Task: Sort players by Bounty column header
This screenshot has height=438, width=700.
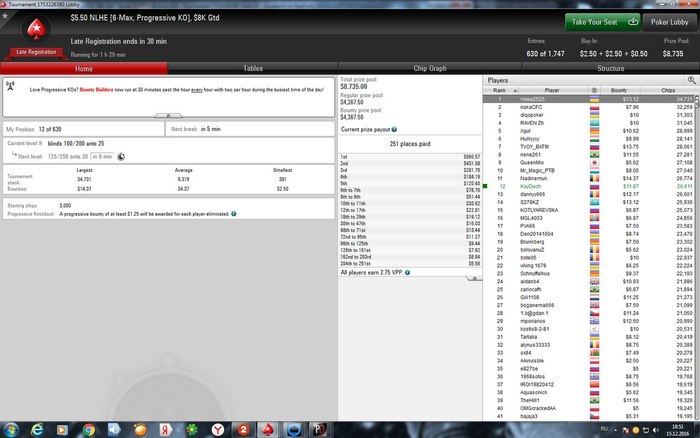Action: [x=619, y=90]
